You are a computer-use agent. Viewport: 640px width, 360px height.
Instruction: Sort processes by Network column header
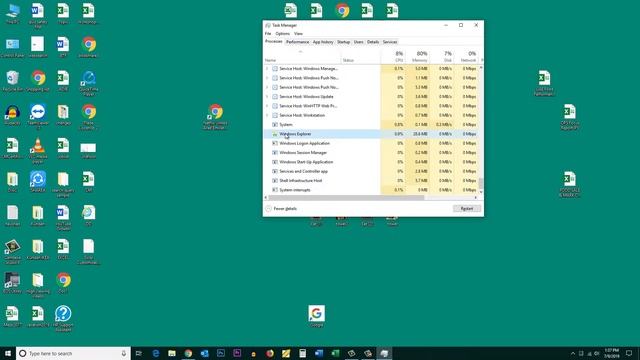pyautogui.click(x=466, y=57)
